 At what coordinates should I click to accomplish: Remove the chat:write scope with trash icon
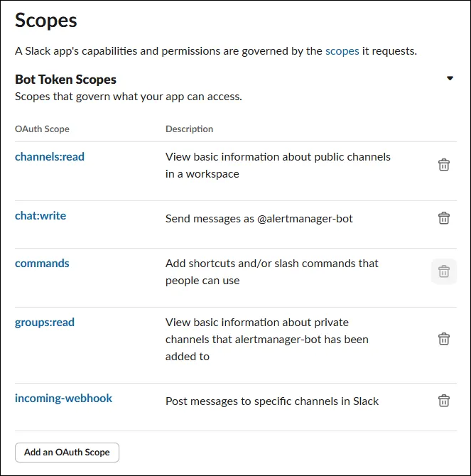tap(443, 218)
